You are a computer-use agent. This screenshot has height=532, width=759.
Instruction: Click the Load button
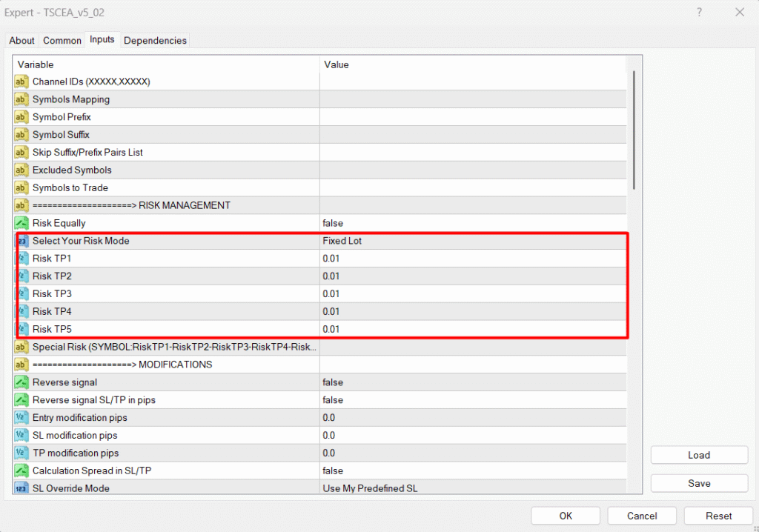[x=699, y=455]
